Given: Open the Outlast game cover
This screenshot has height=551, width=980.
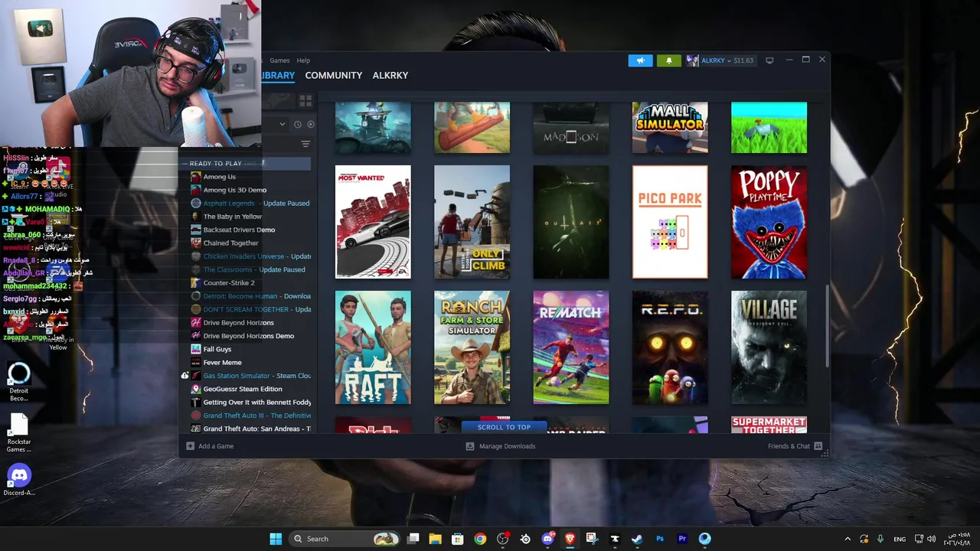Looking at the screenshot, I should (x=571, y=222).
